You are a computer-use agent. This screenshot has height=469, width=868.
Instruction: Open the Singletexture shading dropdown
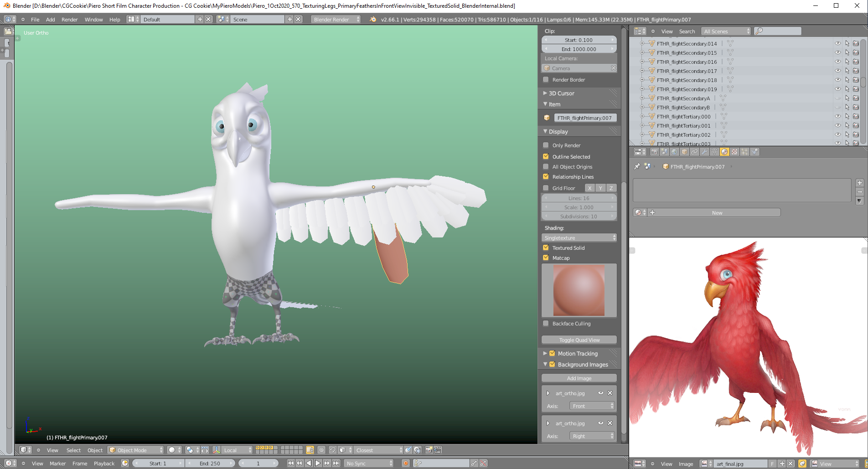579,237
